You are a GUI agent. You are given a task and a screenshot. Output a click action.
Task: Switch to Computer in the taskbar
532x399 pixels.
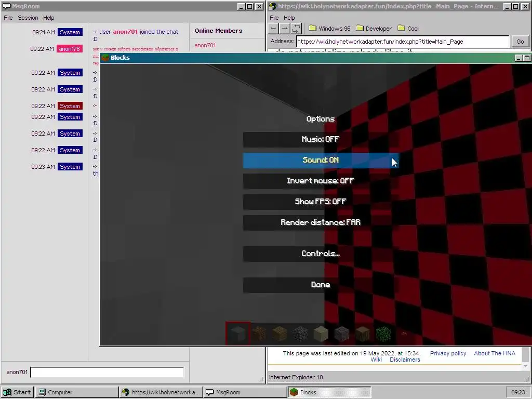click(x=77, y=392)
